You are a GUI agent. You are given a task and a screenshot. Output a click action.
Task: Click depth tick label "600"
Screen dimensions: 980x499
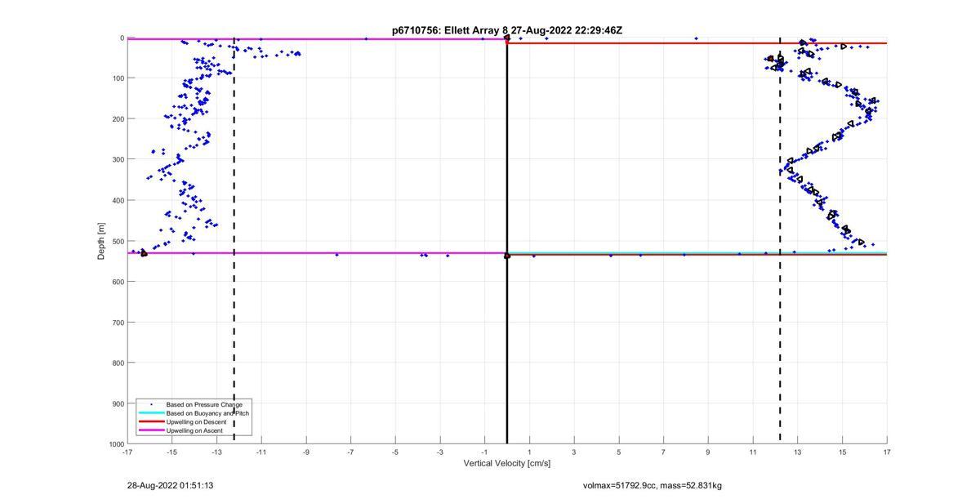[x=118, y=282]
